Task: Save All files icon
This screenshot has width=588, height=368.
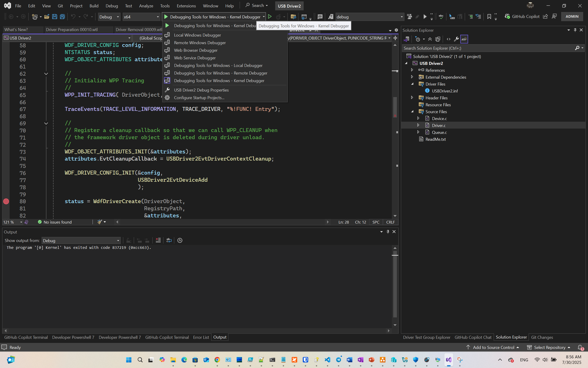Action: click(x=62, y=17)
